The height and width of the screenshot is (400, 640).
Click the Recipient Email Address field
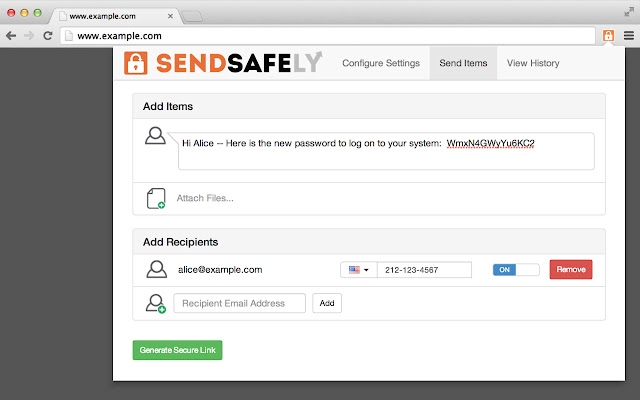click(240, 303)
